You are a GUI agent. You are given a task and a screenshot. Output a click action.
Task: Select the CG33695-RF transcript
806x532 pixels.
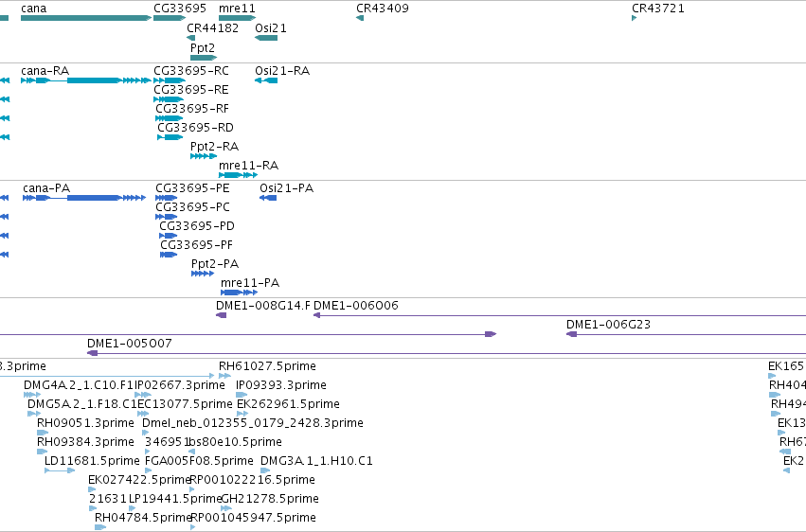coord(170,118)
